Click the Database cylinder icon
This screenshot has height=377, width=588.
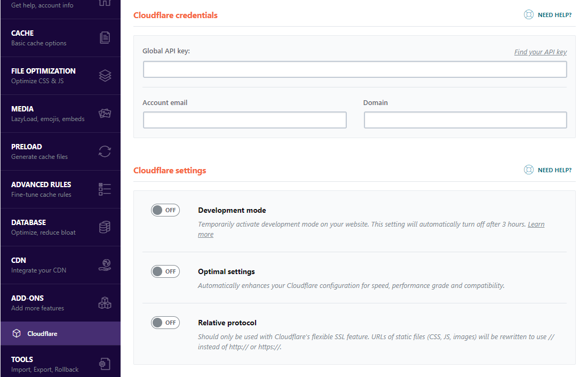tap(105, 227)
